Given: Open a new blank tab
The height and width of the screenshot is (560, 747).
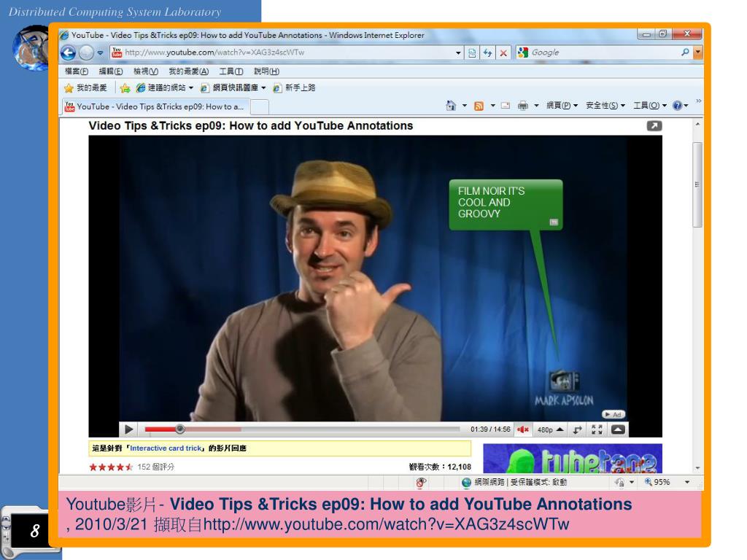Looking at the screenshot, I should click(x=260, y=107).
